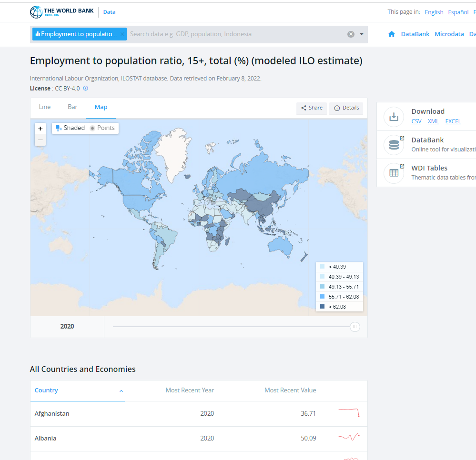Click the WDI Tables grid icon
The height and width of the screenshot is (460, 476).
coord(394,173)
